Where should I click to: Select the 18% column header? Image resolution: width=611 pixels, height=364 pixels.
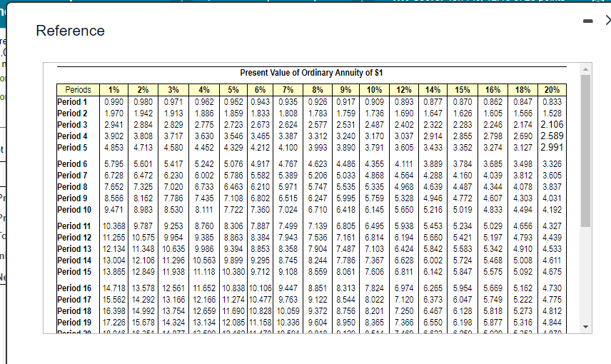522,90
